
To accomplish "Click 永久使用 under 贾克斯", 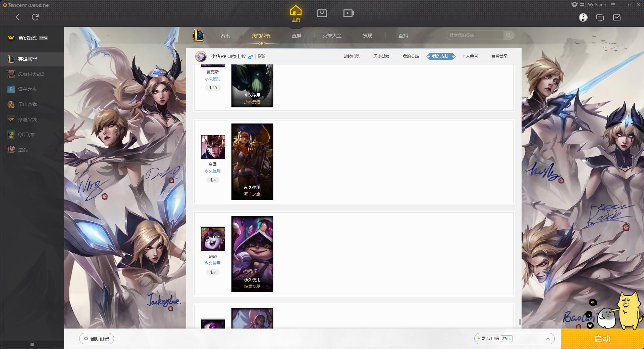I will 213,79.
